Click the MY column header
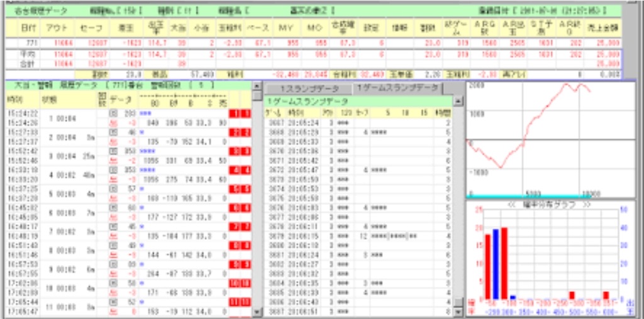 (286, 28)
